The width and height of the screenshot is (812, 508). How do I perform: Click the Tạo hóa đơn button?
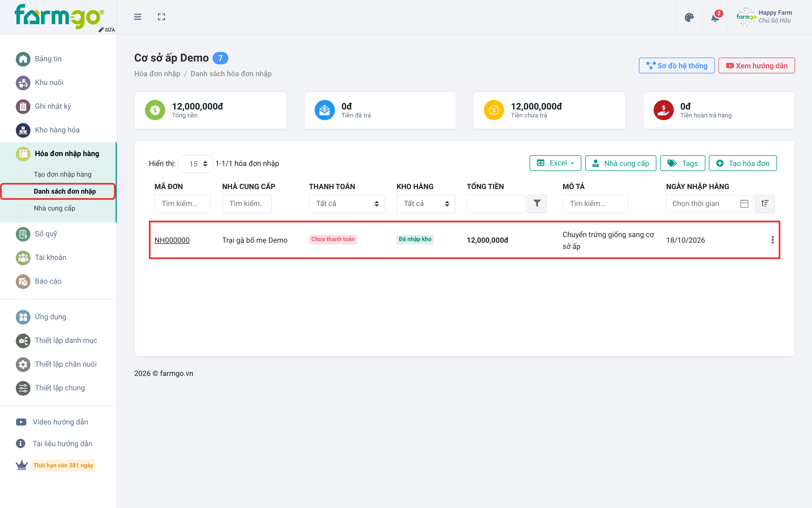click(743, 163)
